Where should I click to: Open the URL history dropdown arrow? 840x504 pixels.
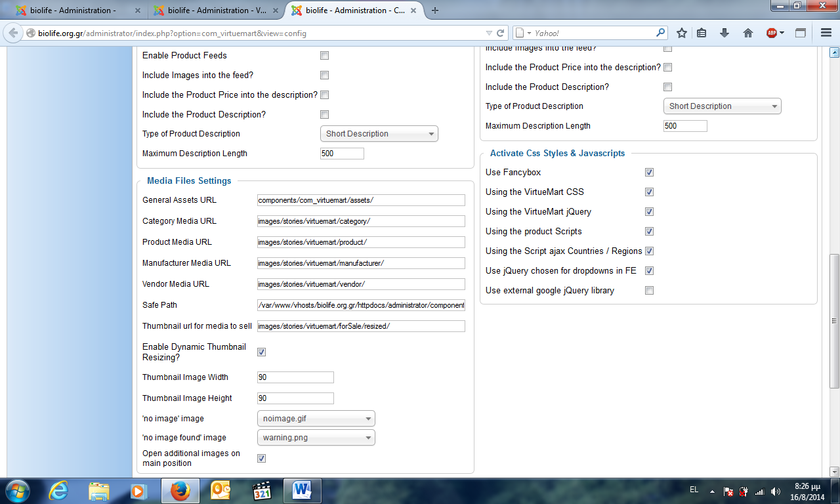click(488, 33)
